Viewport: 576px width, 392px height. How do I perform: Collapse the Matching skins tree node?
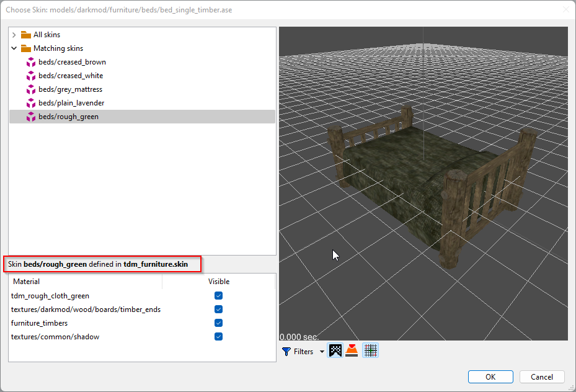coord(14,48)
